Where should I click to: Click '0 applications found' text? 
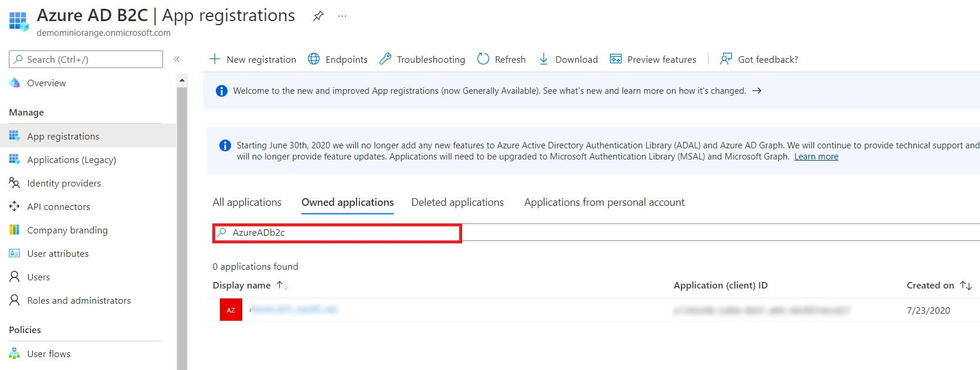tap(255, 267)
